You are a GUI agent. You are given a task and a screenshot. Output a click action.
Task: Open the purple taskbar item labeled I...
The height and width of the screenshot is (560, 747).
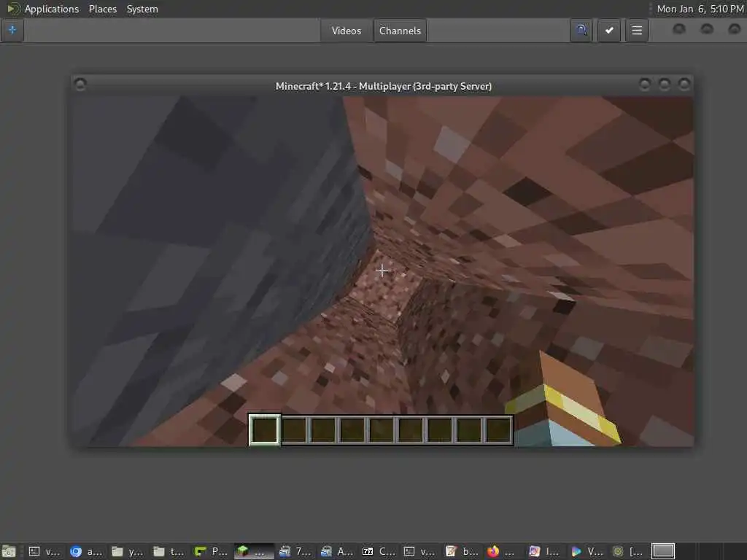pos(544,551)
